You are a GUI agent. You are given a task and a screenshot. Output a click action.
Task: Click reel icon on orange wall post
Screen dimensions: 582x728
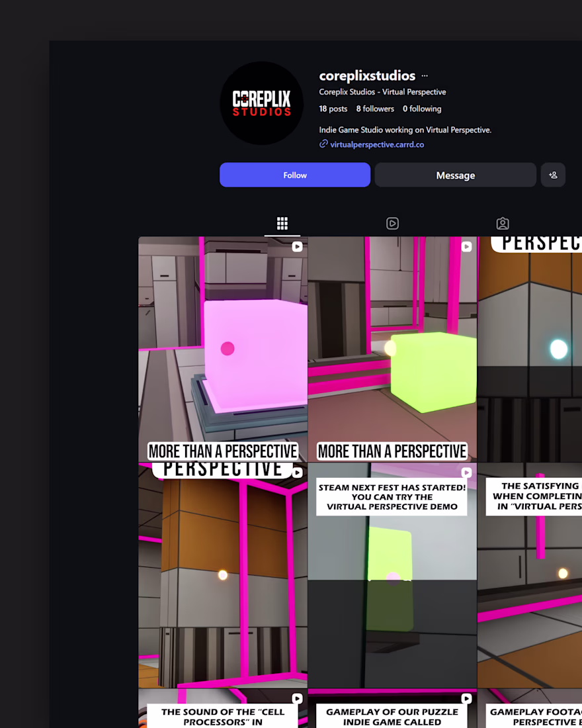click(x=297, y=473)
